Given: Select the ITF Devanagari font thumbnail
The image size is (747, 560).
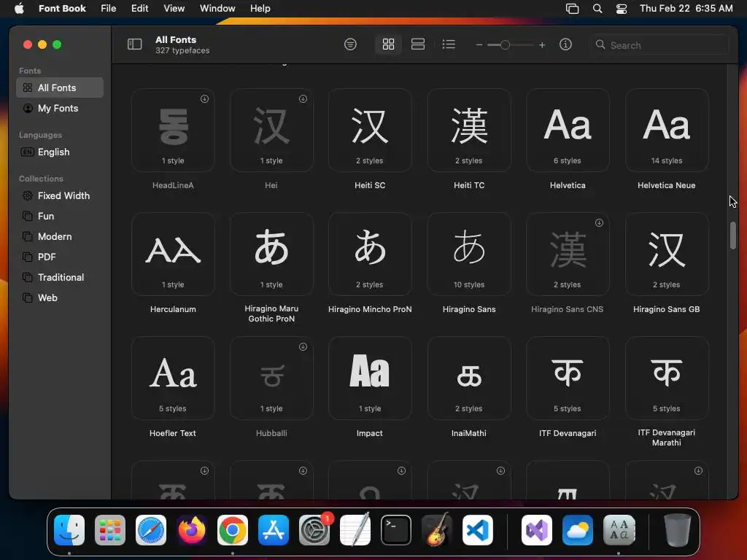Looking at the screenshot, I should 568,378.
